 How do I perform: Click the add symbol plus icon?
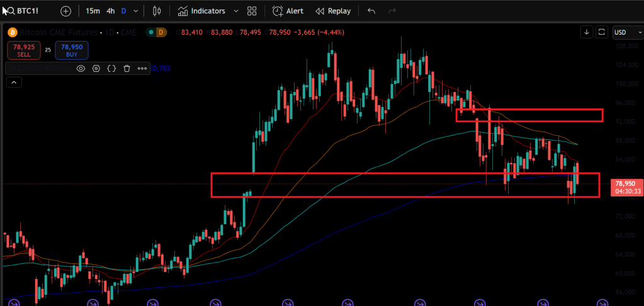pos(66,11)
